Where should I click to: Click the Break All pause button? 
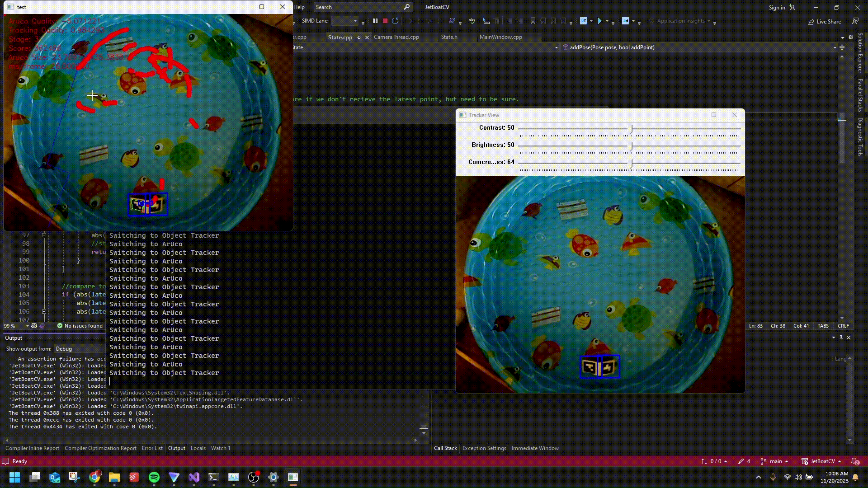point(375,21)
